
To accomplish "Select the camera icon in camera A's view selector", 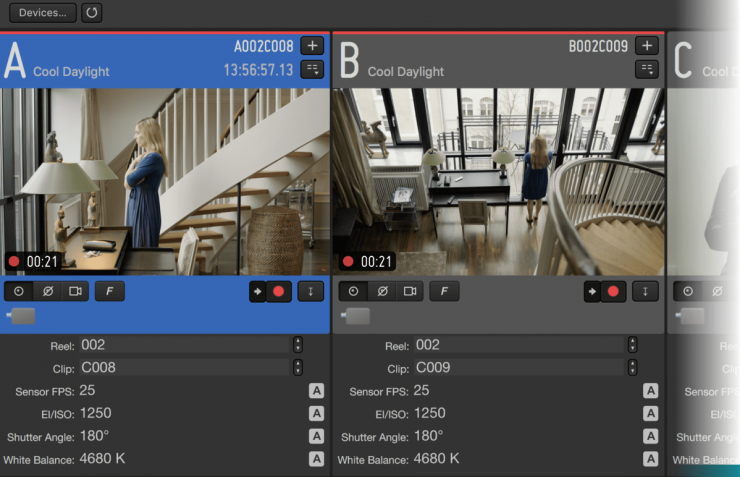I will coord(74,291).
